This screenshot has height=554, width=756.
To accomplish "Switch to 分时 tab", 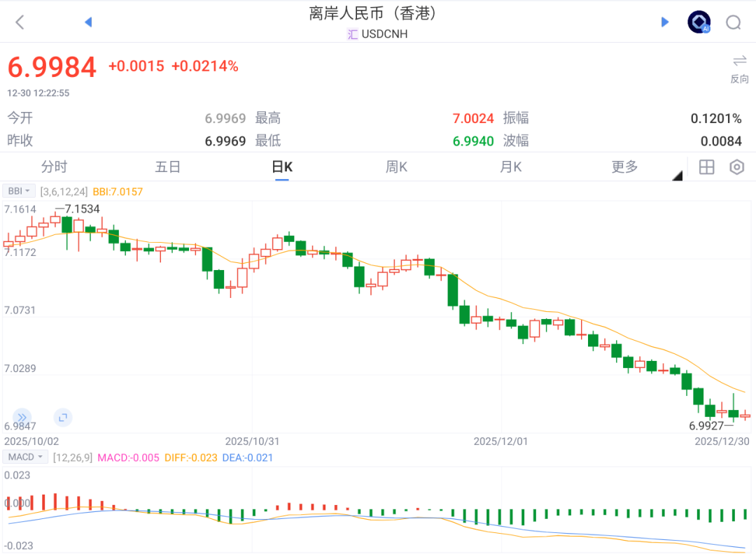I will [54, 167].
